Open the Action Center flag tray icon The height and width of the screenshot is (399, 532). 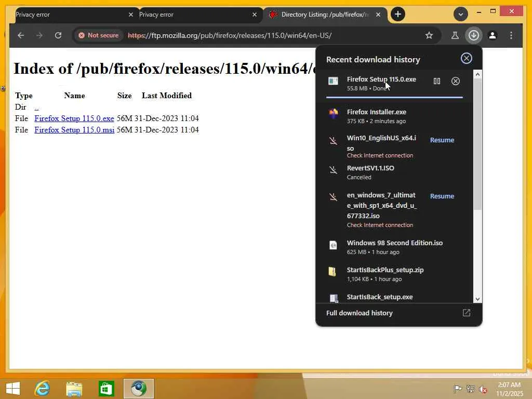458,389
